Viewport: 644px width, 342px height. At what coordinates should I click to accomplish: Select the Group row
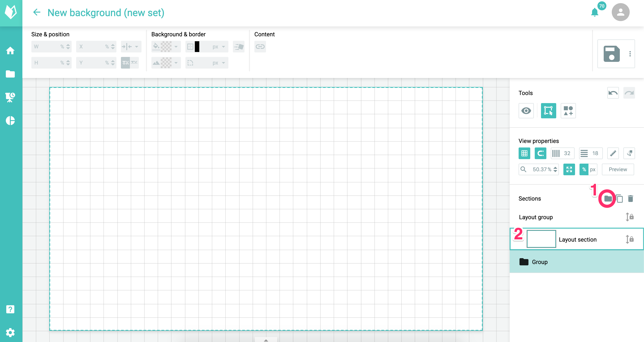tap(577, 262)
